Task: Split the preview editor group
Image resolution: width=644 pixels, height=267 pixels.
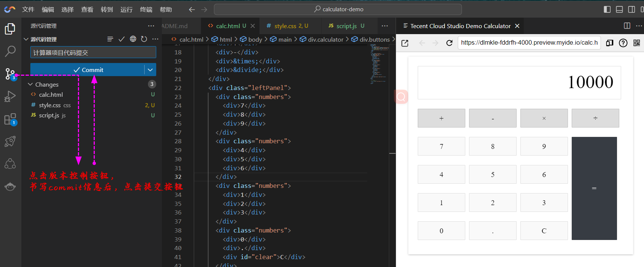Action: 627,25
